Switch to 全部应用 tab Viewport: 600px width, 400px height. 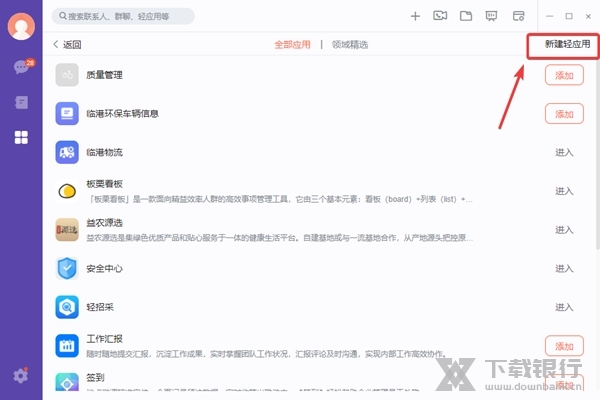pyautogui.click(x=292, y=44)
